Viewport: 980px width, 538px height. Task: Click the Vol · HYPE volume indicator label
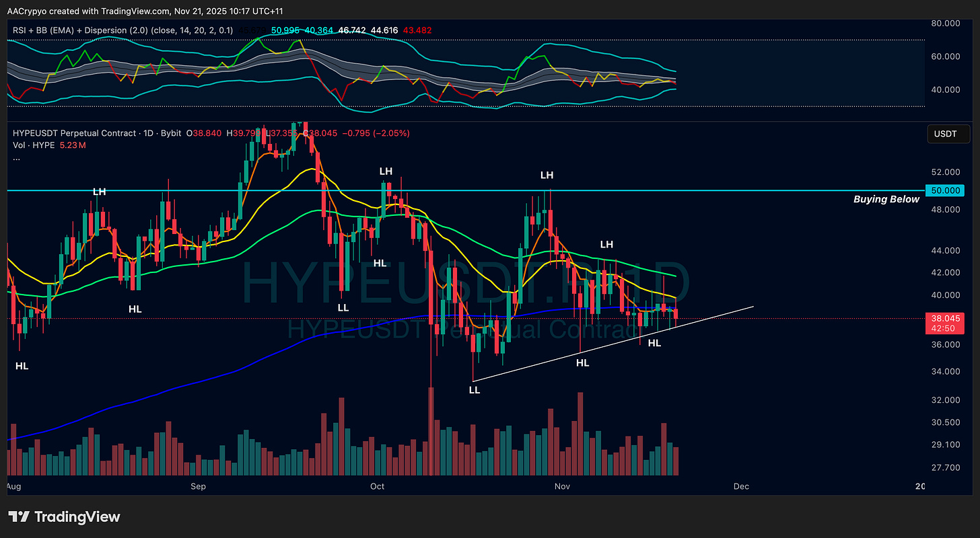[34, 145]
